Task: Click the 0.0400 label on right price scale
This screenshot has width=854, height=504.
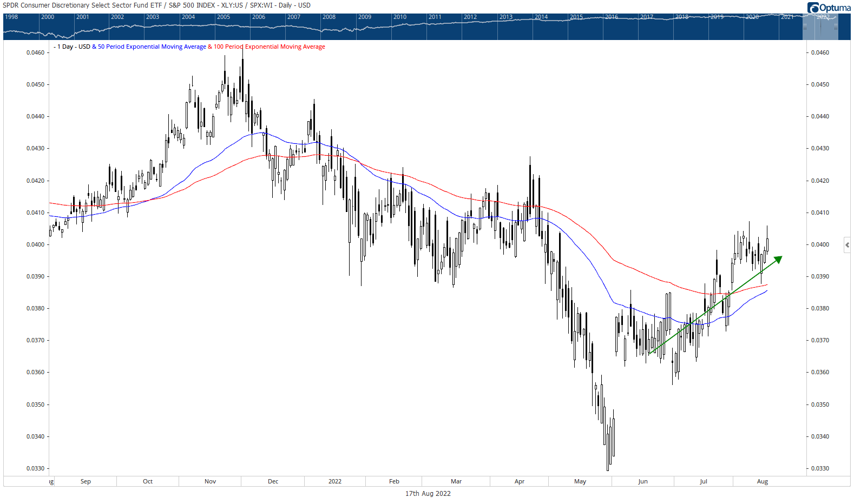Action: point(820,244)
